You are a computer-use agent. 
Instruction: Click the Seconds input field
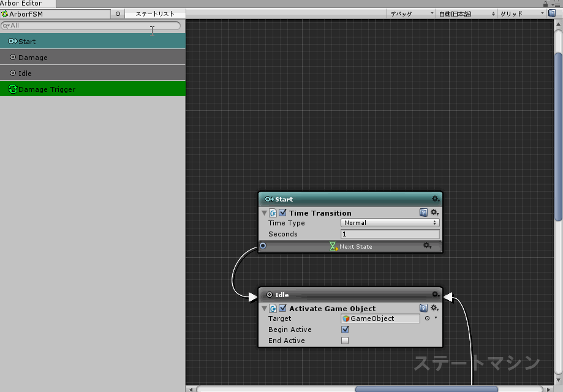tap(390, 234)
